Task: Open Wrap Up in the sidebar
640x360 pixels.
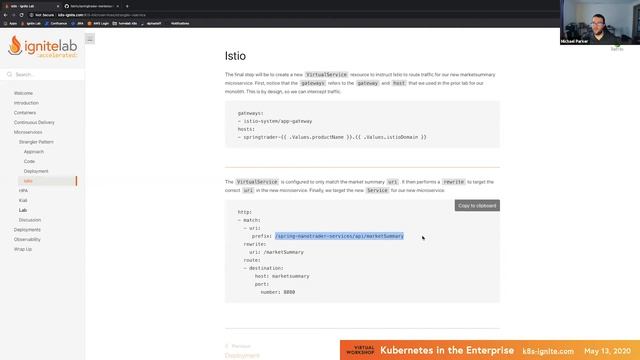Action: pyautogui.click(x=22, y=249)
